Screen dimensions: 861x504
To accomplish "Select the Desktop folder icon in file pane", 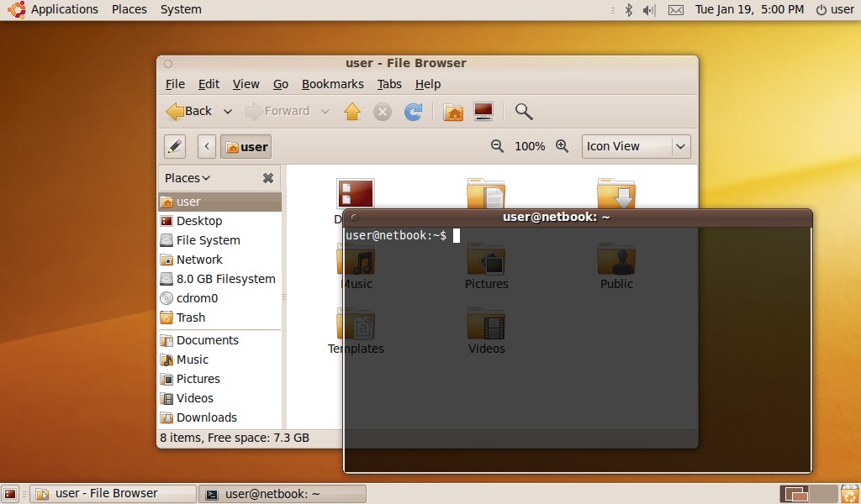I will pyautogui.click(x=356, y=193).
